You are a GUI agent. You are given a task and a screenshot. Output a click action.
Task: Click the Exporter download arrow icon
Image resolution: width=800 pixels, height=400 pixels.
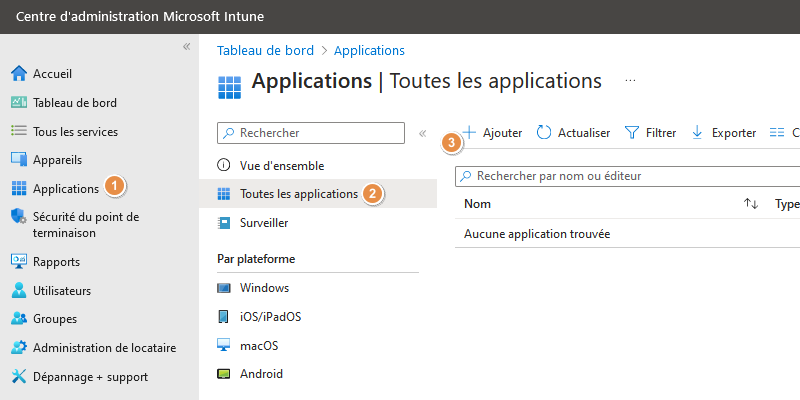pos(697,133)
